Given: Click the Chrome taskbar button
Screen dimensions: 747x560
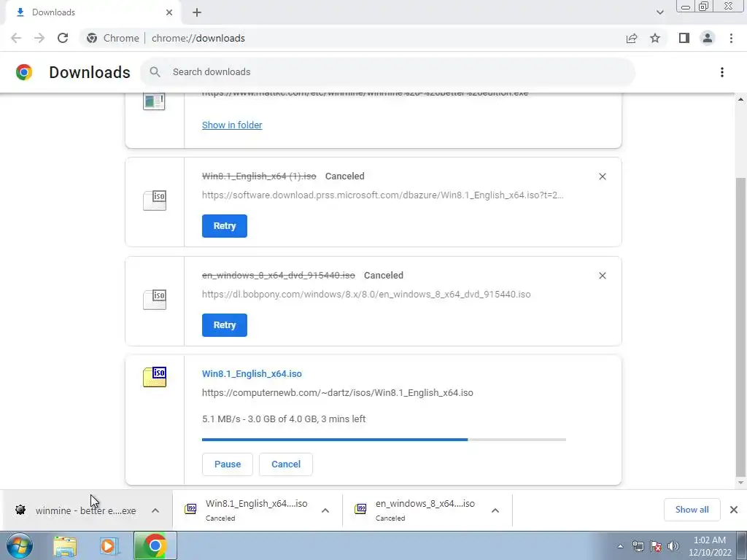Looking at the screenshot, I should coord(155,545).
